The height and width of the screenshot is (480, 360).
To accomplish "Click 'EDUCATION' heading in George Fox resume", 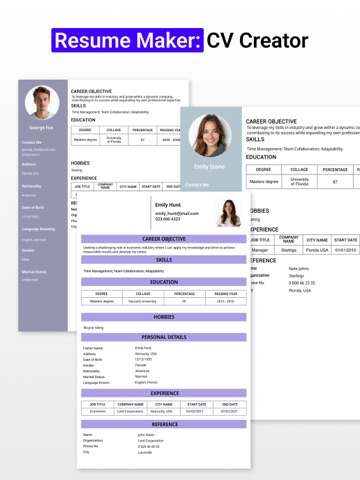I will [83, 120].
